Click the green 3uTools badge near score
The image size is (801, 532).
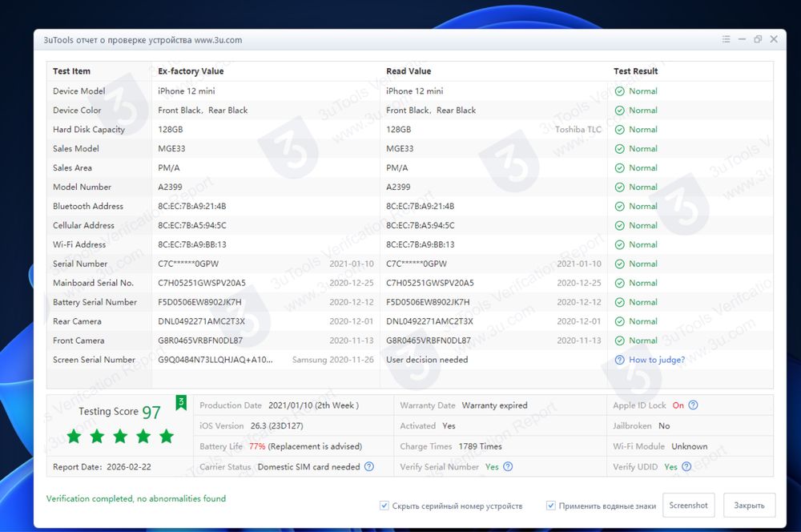[181, 403]
